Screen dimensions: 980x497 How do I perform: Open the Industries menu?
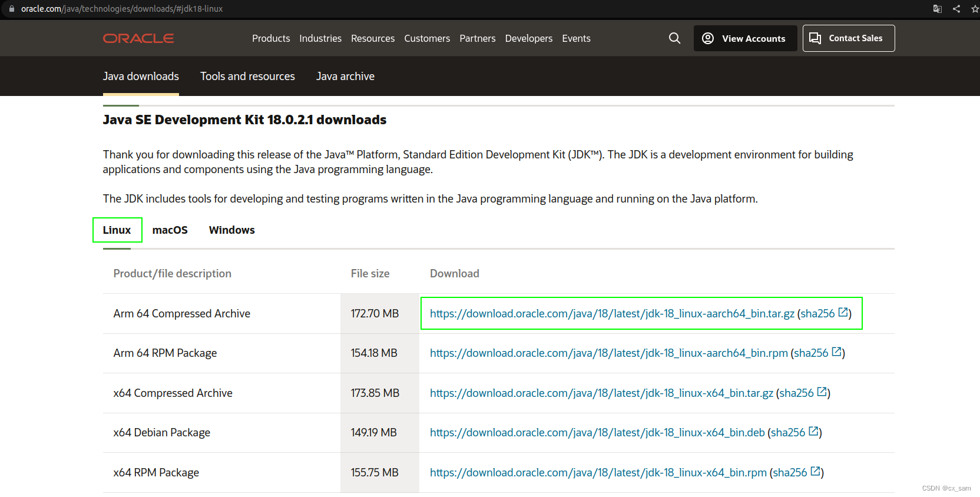(320, 38)
